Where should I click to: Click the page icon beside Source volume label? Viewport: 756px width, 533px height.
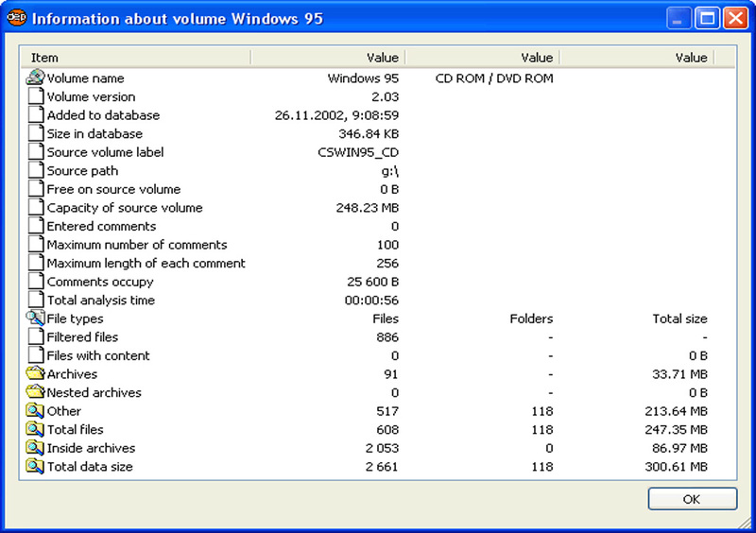pos(35,152)
